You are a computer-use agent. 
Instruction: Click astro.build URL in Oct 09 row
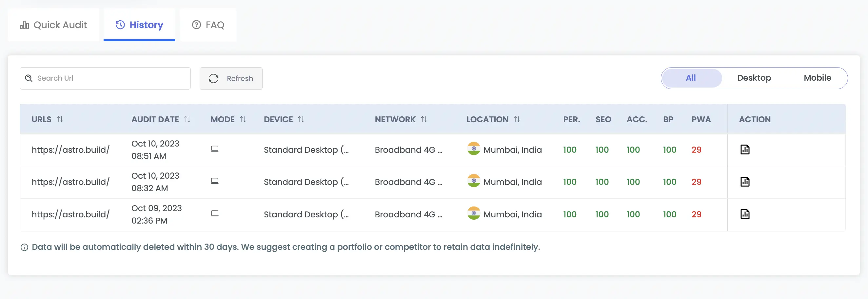pyautogui.click(x=70, y=214)
